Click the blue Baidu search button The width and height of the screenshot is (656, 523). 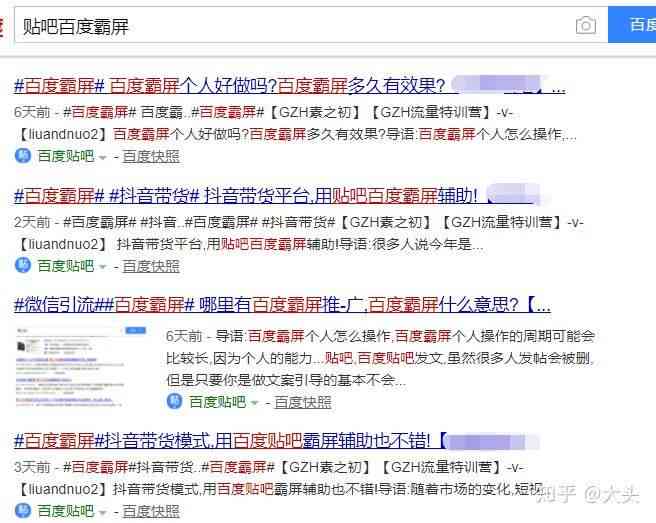pyautogui.click(x=632, y=24)
